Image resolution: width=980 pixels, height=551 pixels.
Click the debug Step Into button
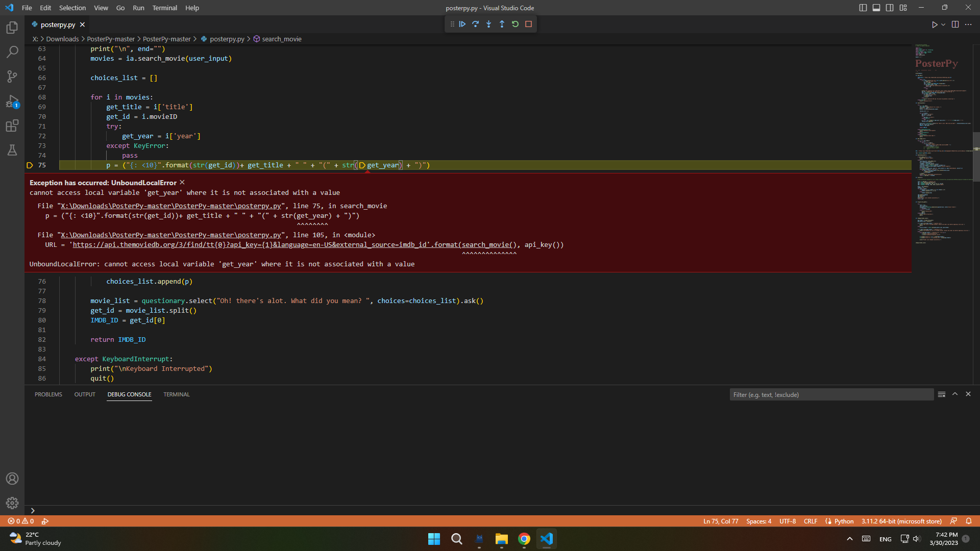[x=488, y=24]
